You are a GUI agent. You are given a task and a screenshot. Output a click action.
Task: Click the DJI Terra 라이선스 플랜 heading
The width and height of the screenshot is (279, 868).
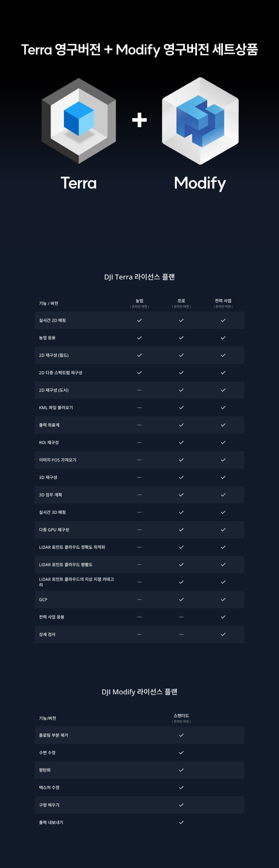click(139, 277)
